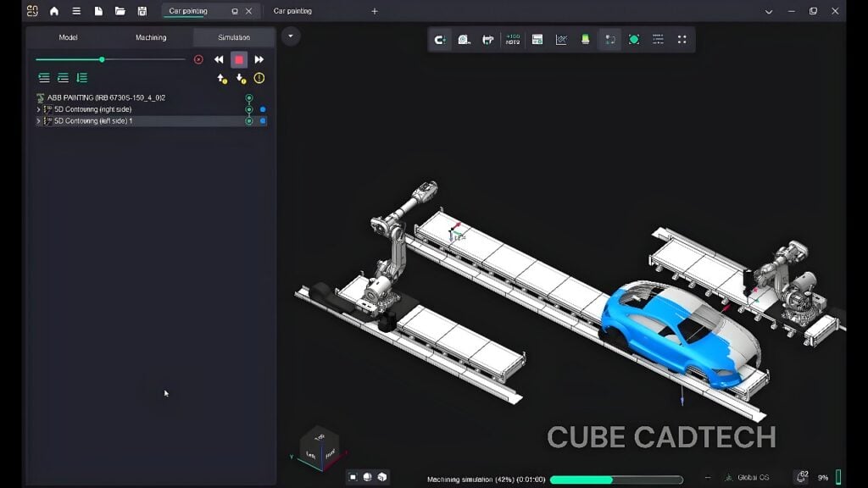Toggle green node for right side contouring
Viewport: 868px width, 488px height.
point(249,109)
